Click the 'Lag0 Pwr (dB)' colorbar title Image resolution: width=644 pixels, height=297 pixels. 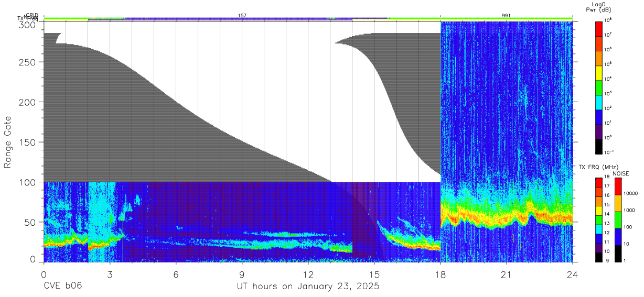tap(599, 6)
